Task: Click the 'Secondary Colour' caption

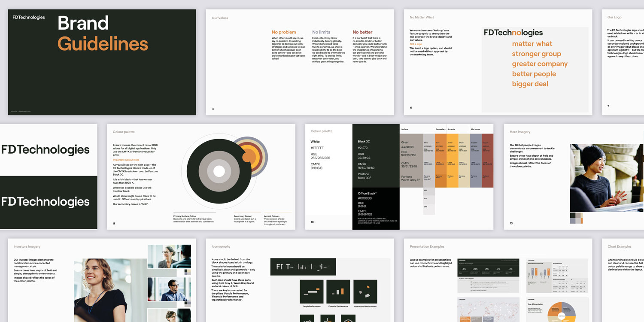Action: [x=243, y=216]
